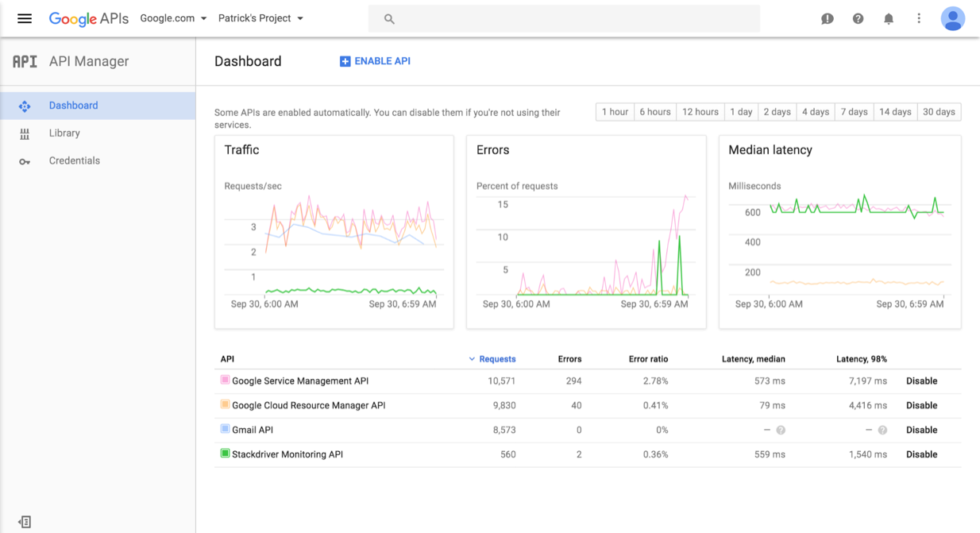Click the 2.78% error ratio value
The width and height of the screenshot is (980, 533).
click(x=655, y=381)
